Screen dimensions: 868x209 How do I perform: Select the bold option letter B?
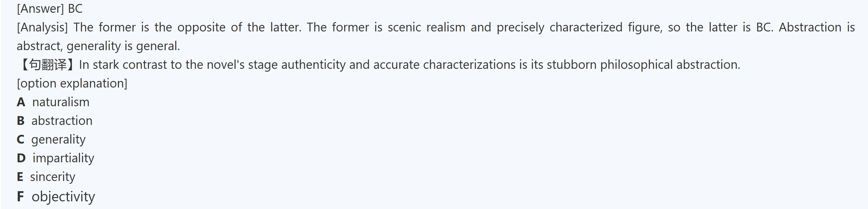(21, 121)
